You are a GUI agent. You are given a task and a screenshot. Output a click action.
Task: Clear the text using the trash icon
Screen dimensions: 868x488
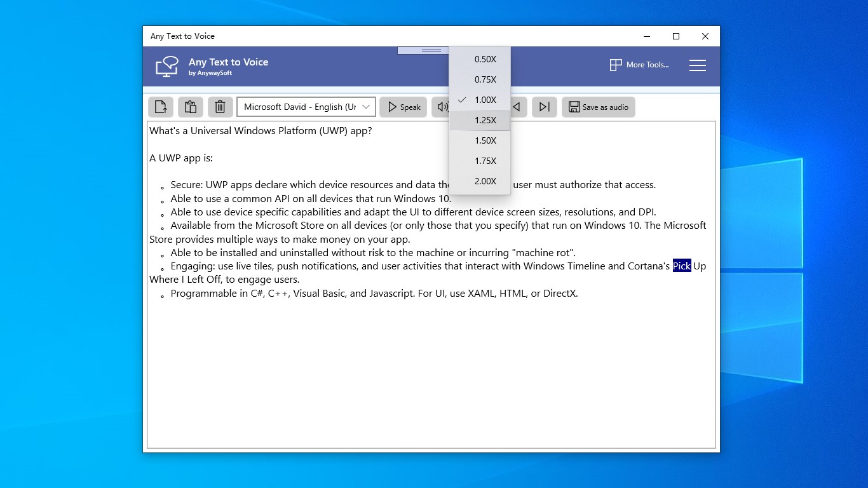[220, 107]
